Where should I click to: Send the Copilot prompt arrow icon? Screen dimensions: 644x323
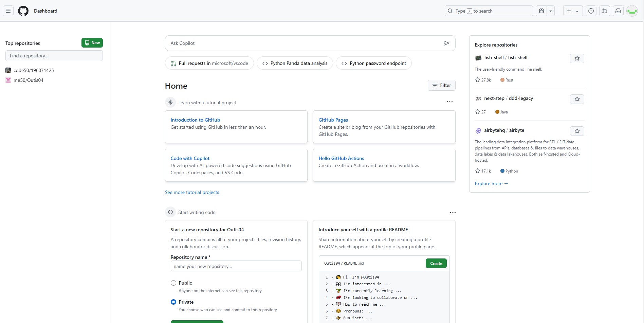pyautogui.click(x=446, y=43)
